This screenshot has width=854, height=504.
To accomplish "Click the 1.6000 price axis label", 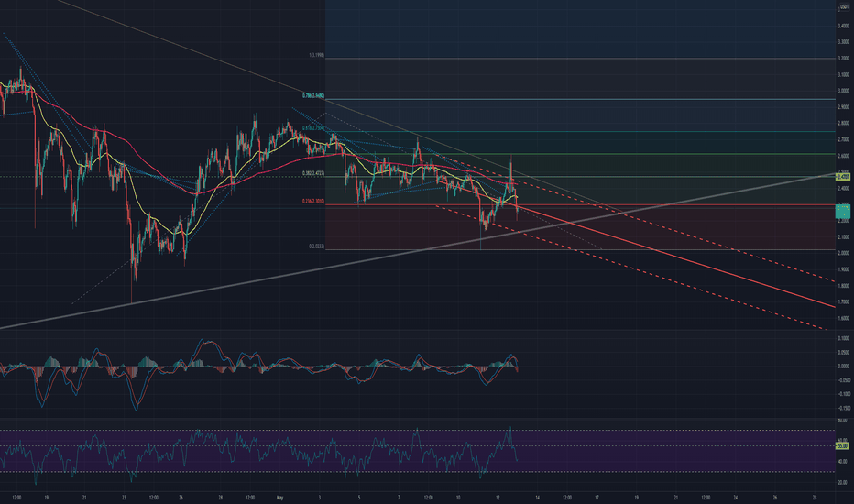I will [843, 318].
